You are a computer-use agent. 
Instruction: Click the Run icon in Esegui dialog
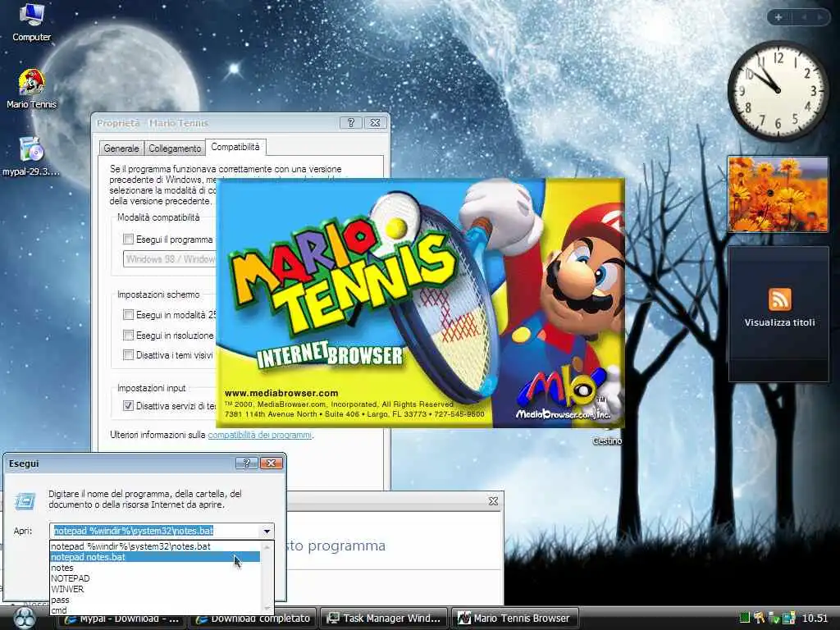click(x=25, y=500)
